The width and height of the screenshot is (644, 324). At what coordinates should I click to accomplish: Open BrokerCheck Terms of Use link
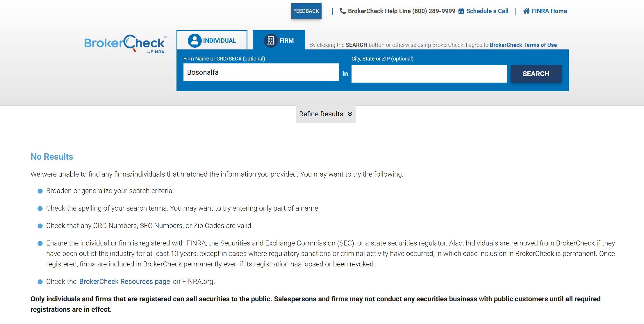tap(523, 45)
